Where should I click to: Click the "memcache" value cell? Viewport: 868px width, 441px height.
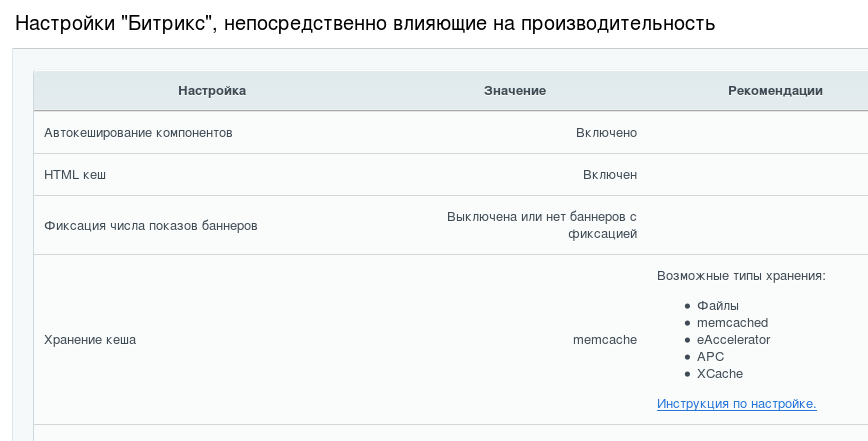click(604, 340)
